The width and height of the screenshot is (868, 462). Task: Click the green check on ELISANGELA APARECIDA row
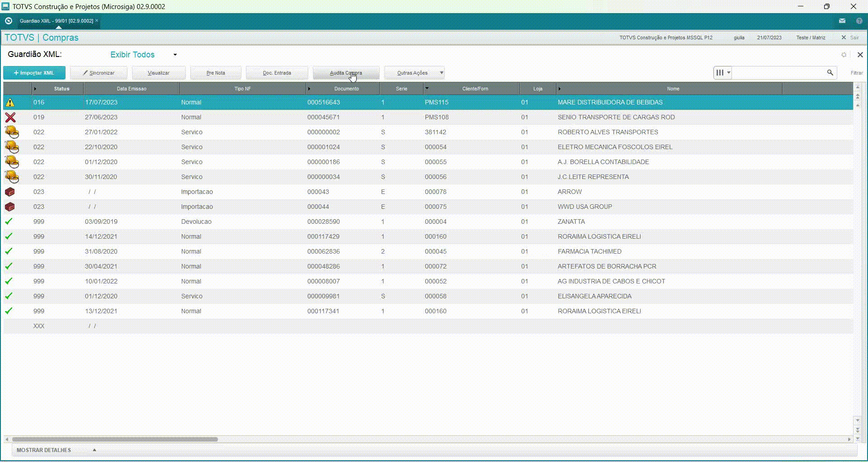pos(9,296)
